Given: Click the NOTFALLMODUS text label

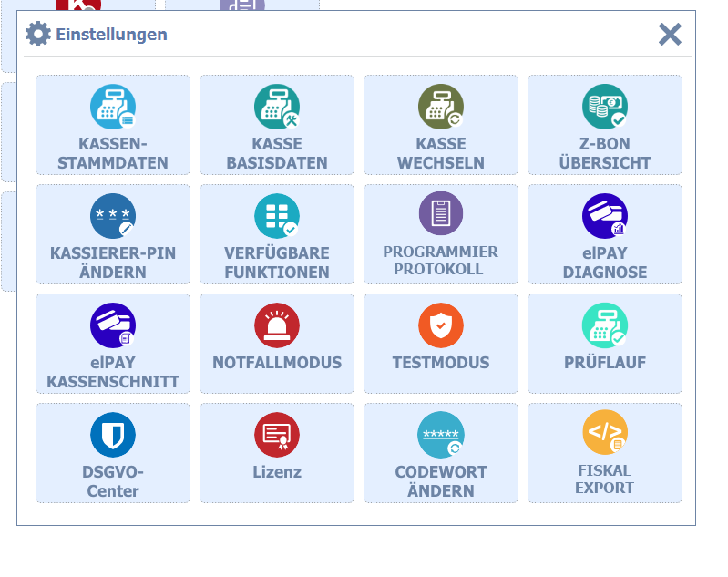Looking at the screenshot, I should pyautogui.click(x=277, y=363).
